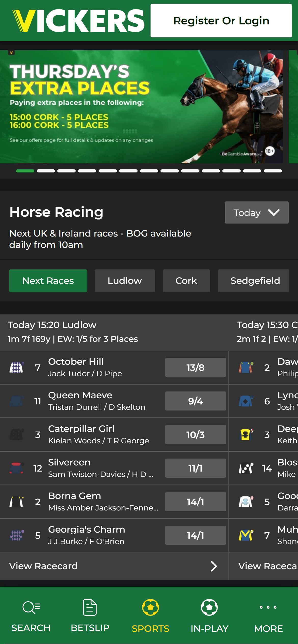Open the Betslip icon in bottom bar
298x644 pixels.
[x=90, y=607]
